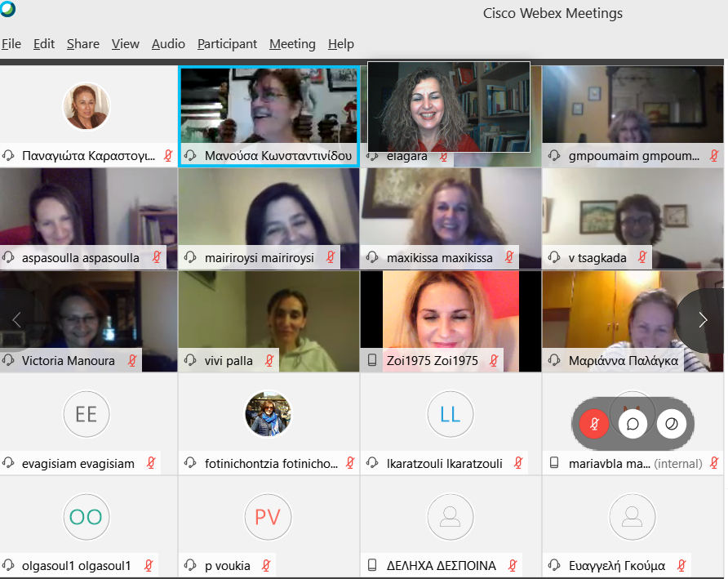The image size is (728, 579).
Task: Click the Help menu
Action: point(341,43)
